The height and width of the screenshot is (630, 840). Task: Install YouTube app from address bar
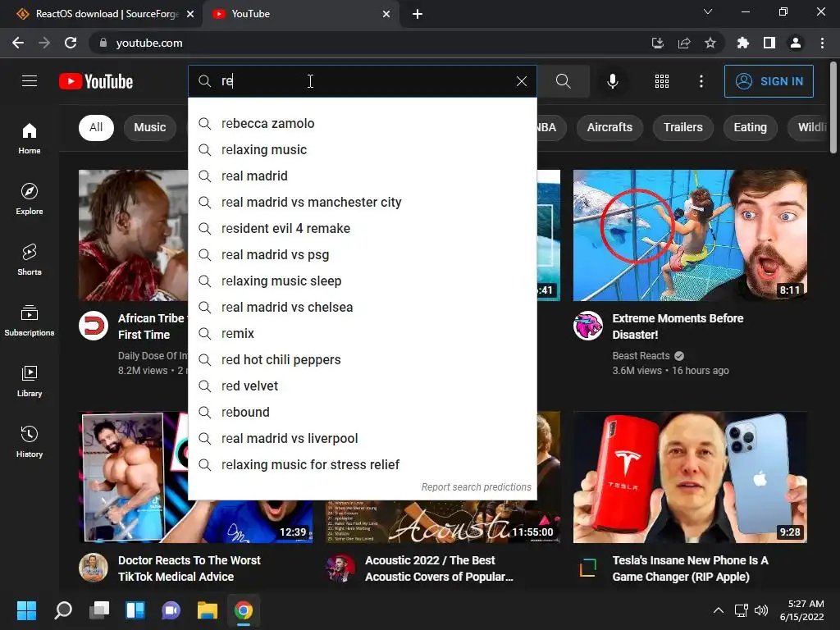pyautogui.click(x=657, y=43)
